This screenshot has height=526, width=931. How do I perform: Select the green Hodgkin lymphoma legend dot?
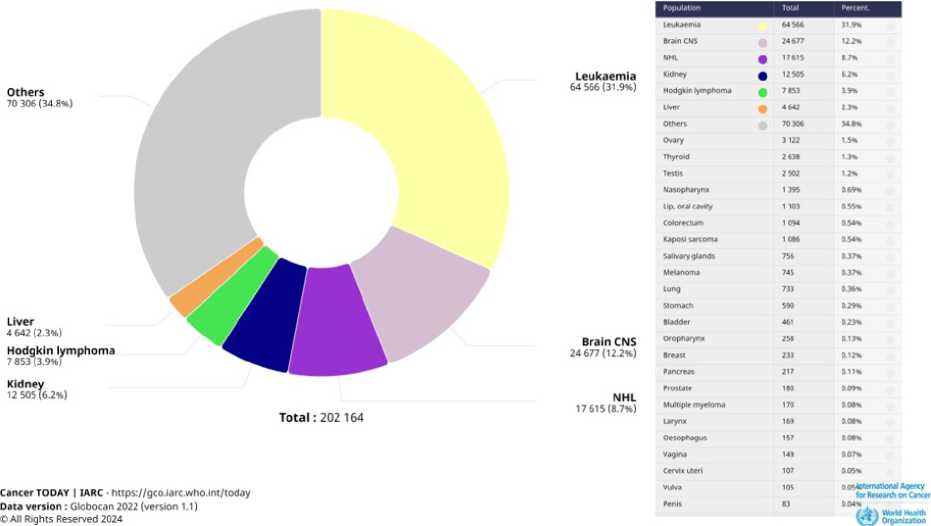pos(762,91)
